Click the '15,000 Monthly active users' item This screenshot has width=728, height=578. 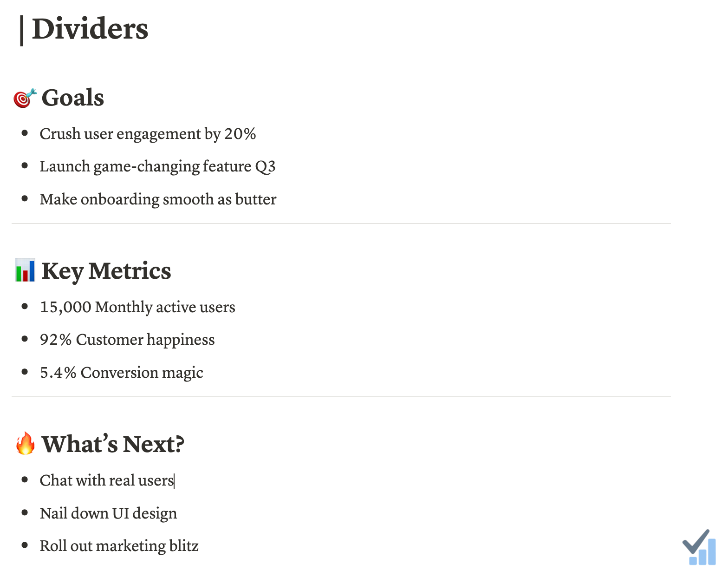click(137, 307)
